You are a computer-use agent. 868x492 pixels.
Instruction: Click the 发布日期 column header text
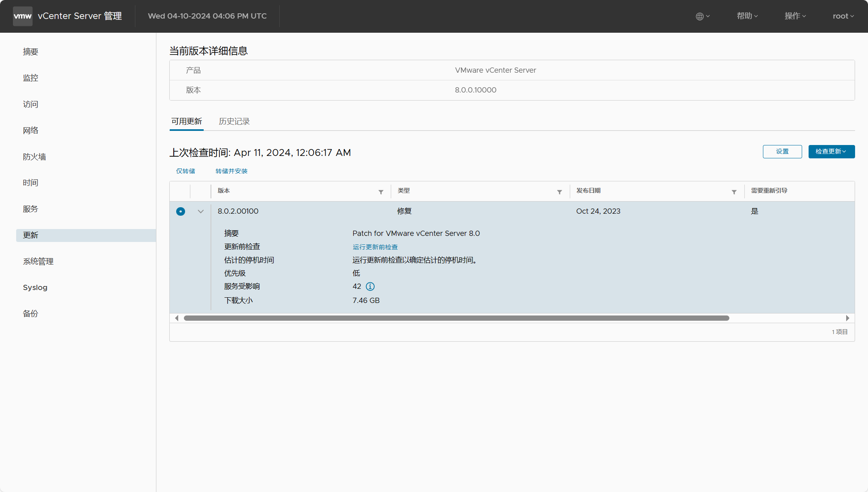(588, 191)
